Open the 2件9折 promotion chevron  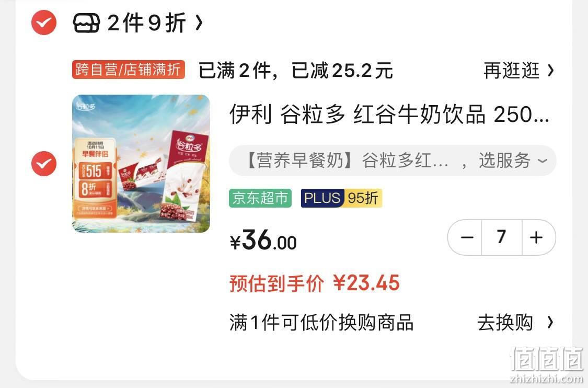pyautogui.click(x=199, y=23)
